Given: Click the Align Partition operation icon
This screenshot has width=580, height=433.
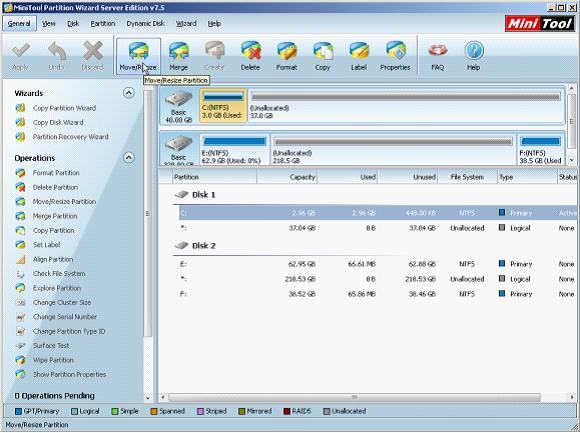Looking at the screenshot, I should [x=20, y=259].
